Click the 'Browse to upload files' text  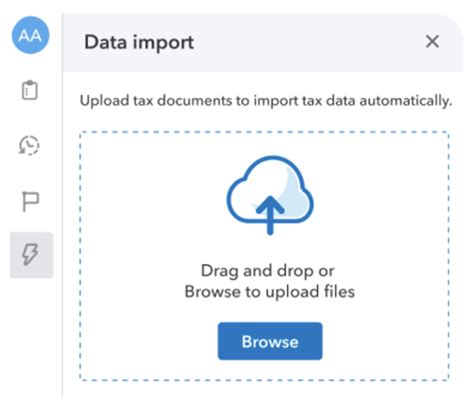point(270,292)
